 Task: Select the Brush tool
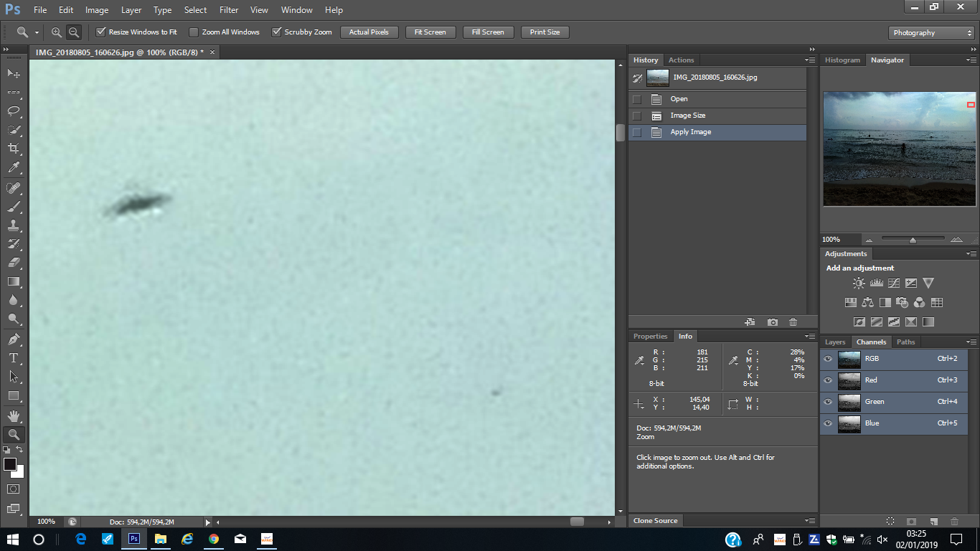click(x=13, y=207)
